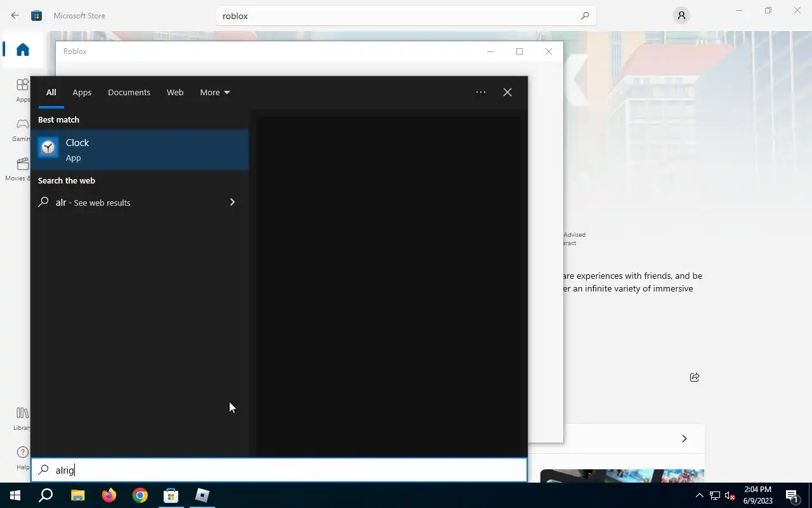Open Gaming section in Store sidebar
This screenshot has width=812, height=508.
[22, 129]
